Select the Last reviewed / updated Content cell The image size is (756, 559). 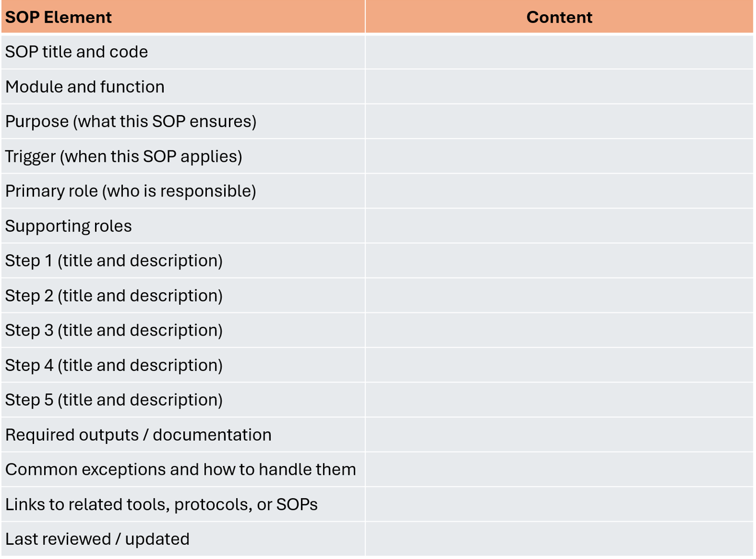pyautogui.click(x=559, y=539)
